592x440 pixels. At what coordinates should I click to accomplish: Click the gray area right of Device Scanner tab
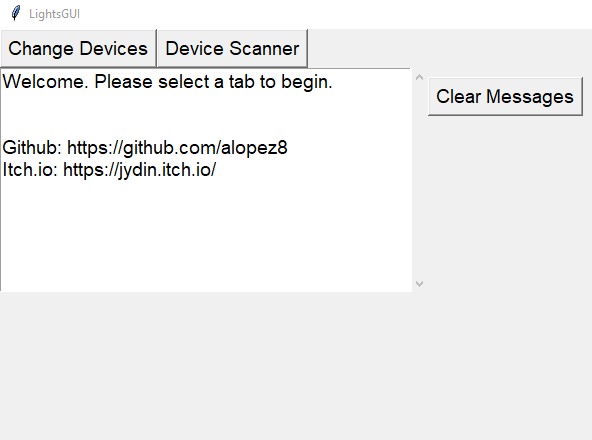(449, 49)
